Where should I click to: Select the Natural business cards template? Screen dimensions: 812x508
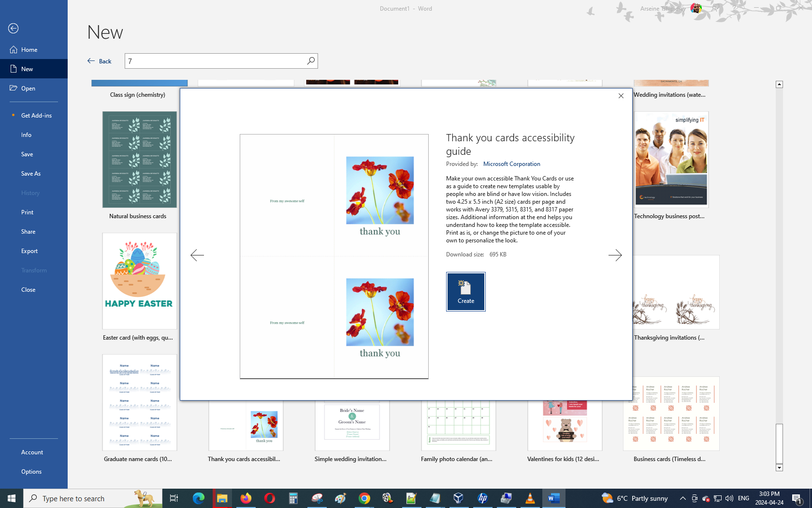coord(139,160)
